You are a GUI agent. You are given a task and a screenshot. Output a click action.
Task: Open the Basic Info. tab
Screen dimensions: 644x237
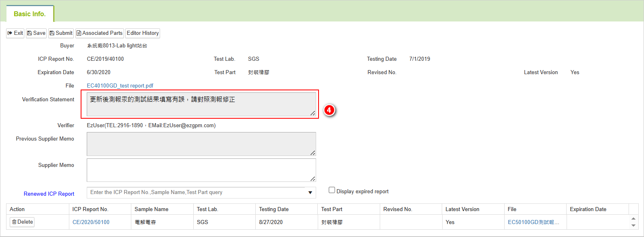pos(30,14)
